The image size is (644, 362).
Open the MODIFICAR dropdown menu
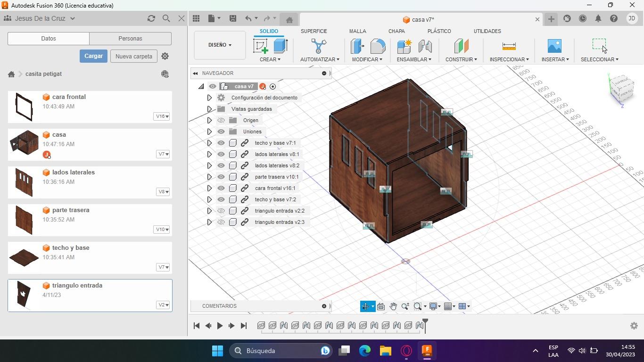pos(367,59)
